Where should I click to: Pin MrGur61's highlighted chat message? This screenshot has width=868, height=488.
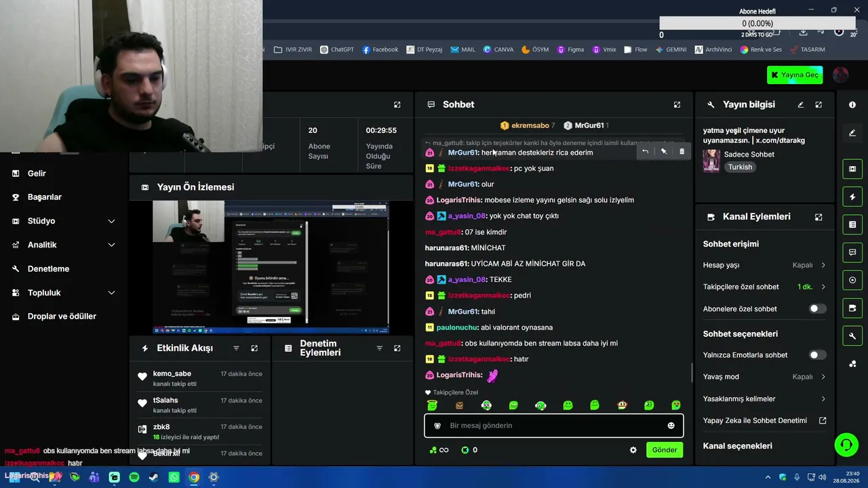coord(664,152)
